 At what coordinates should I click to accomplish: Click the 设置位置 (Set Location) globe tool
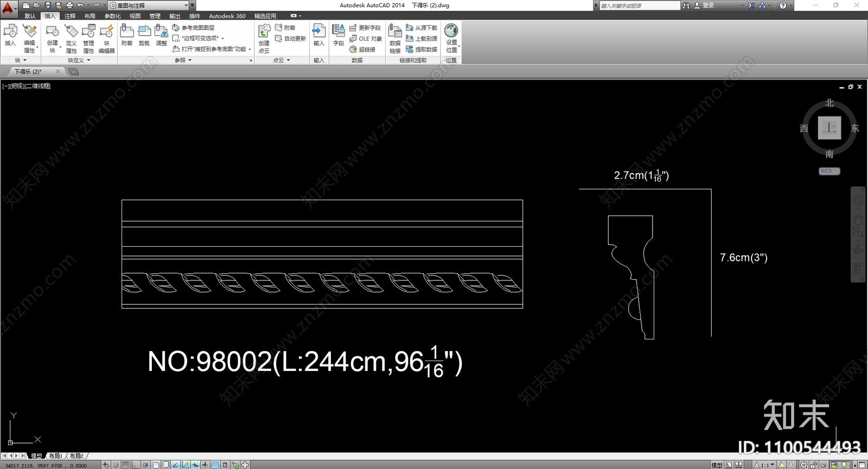tap(451, 38)
